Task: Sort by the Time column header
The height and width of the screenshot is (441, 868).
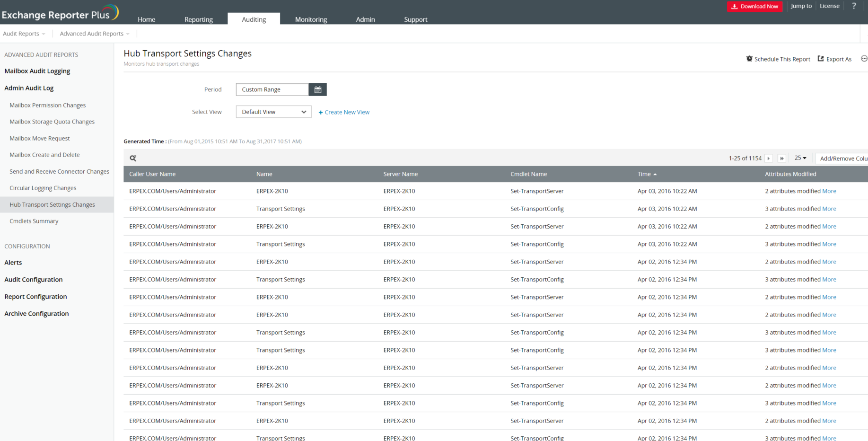Action: tap(644, 174)
